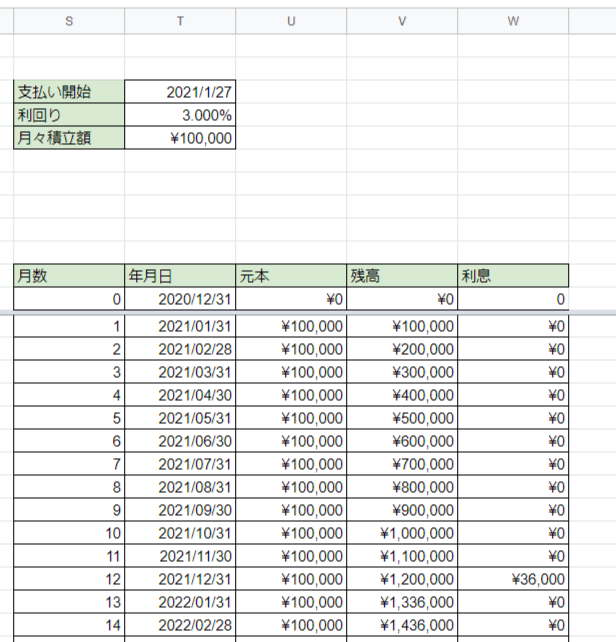Select the ¥36,000 interest cell

click(513, 579)
